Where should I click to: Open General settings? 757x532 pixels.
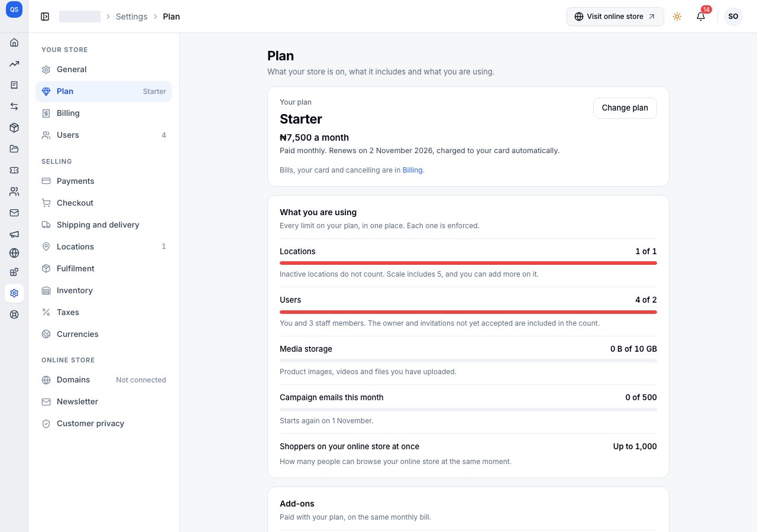(x=104, y=70)
